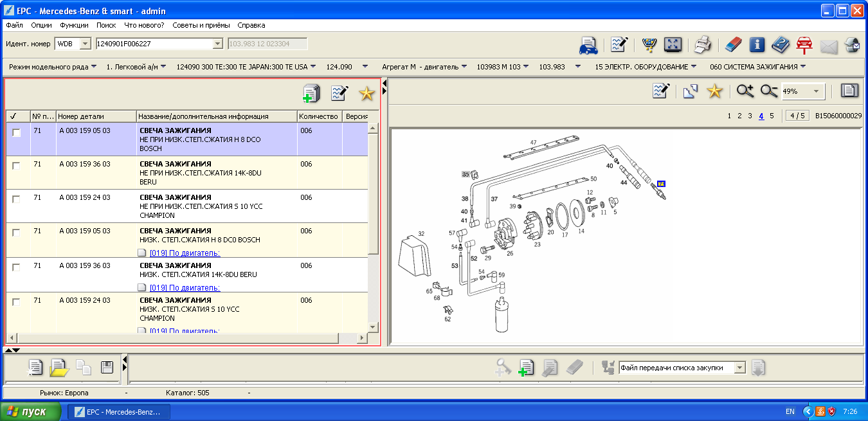Image resolution: width=868 pixels, height=421 pixels.
Task: Click the new shopping list icon
Action: [x=35, y=368]
